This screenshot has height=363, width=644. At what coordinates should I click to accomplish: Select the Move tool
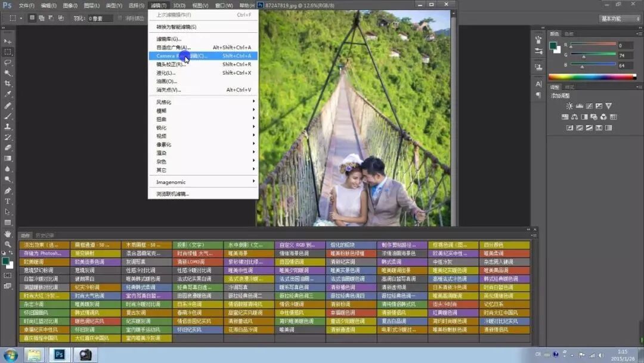tap(8, 41)
